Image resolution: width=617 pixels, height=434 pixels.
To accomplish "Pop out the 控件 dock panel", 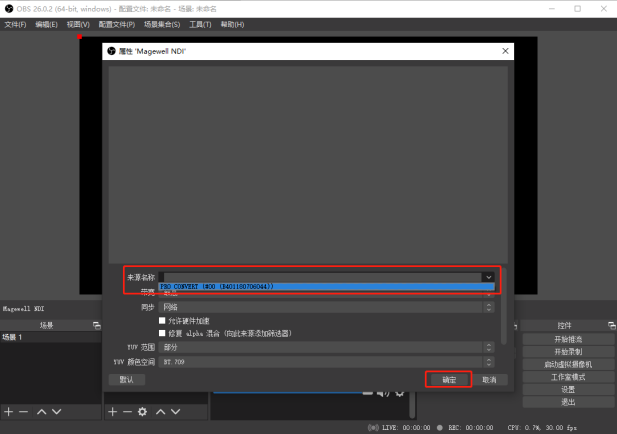I will 611,325.
